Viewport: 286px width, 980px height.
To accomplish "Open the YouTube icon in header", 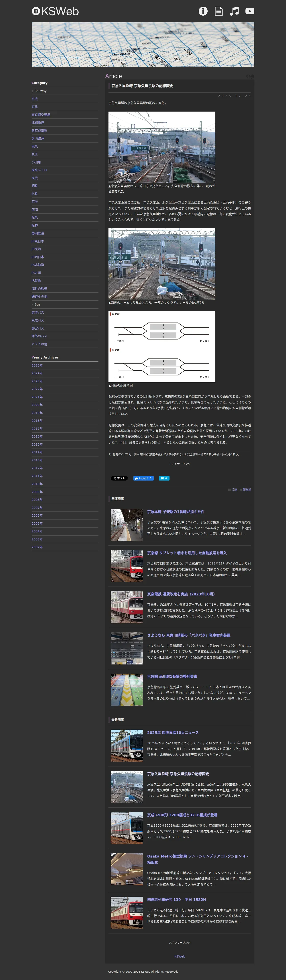I will click(250, 11).
